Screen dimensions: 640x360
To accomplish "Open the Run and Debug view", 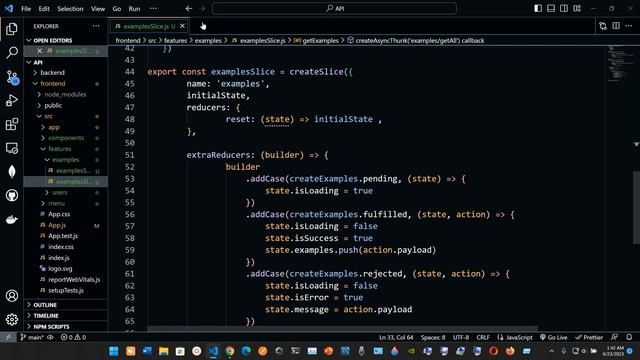I will tap(12, 100).
